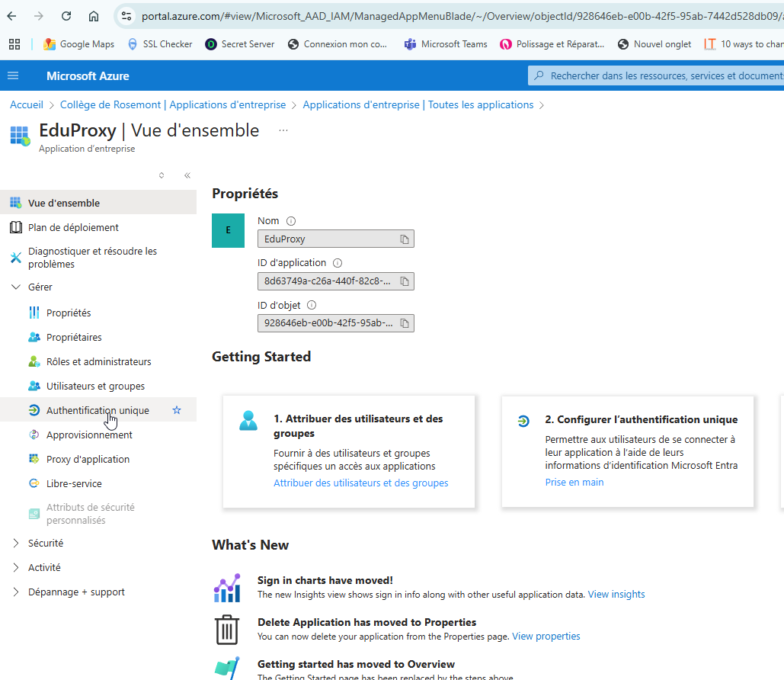This screenshot has width=784, height=680.
Task: Favorite Authentification unique with the star icon
Action: click(177, 410)
